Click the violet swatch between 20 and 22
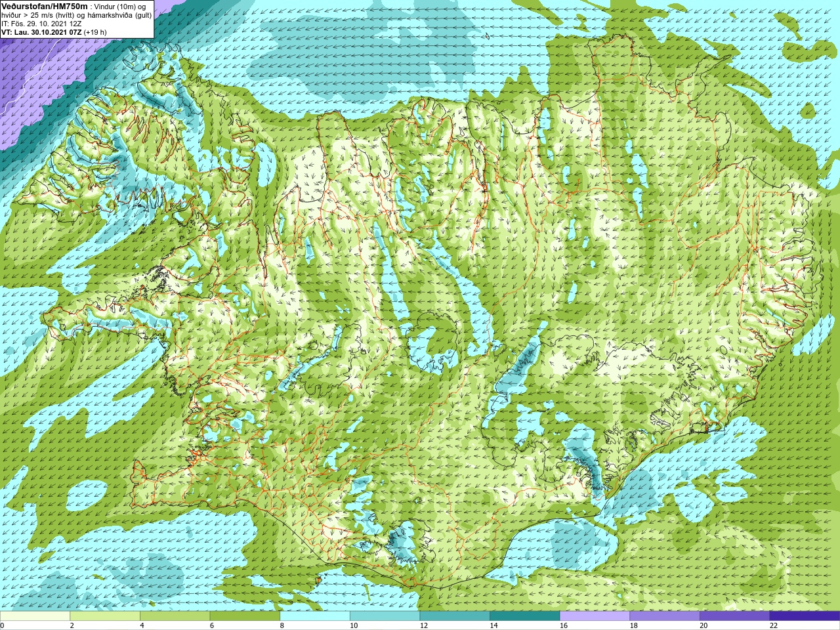Image resolution: width=840 pixels, height=630 pixels. click(x=735, y=616)
